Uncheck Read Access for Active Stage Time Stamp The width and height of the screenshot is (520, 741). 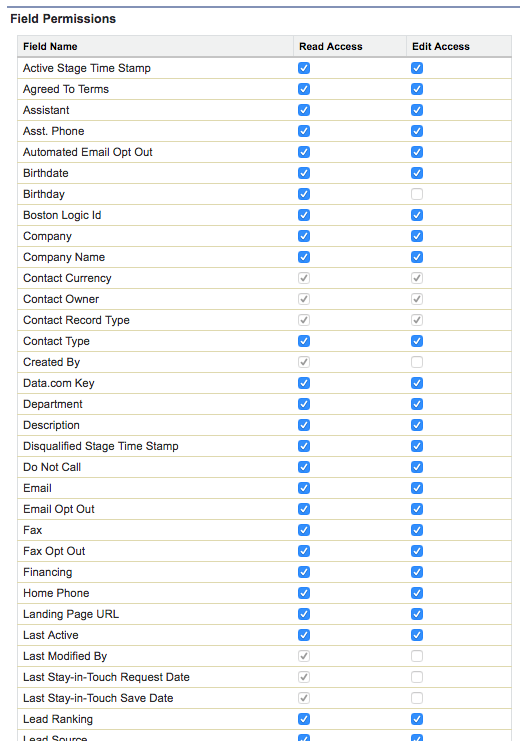click(304, 68)
